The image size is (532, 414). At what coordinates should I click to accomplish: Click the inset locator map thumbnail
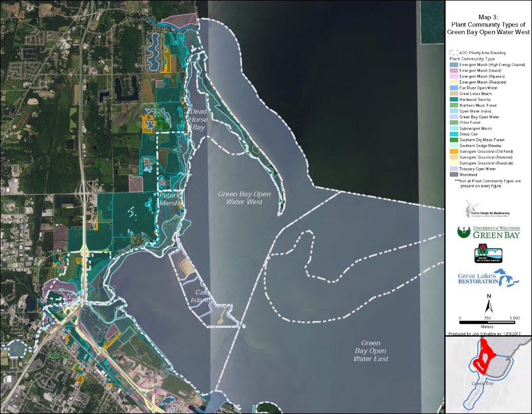coord(488,375)
